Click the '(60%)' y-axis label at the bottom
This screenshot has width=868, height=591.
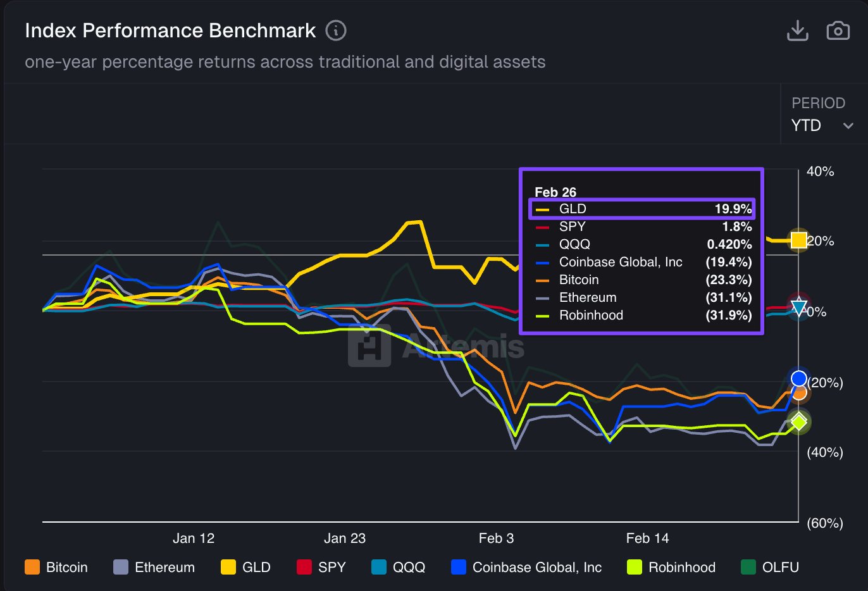825,523
